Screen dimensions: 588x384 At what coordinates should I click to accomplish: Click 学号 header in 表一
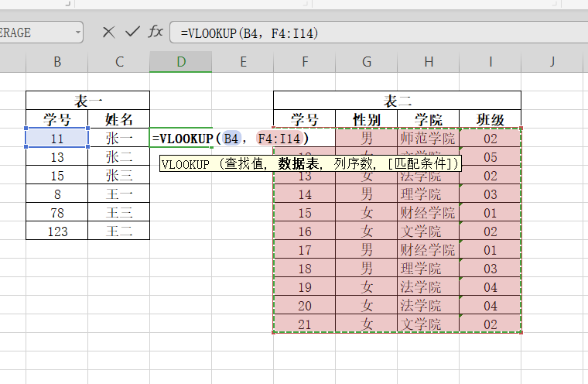coord(57,119)
